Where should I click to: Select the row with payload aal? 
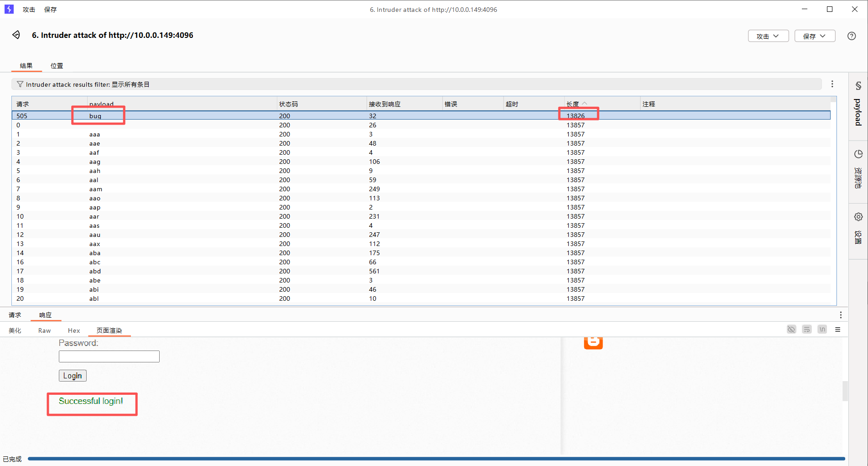pos(421,180)
